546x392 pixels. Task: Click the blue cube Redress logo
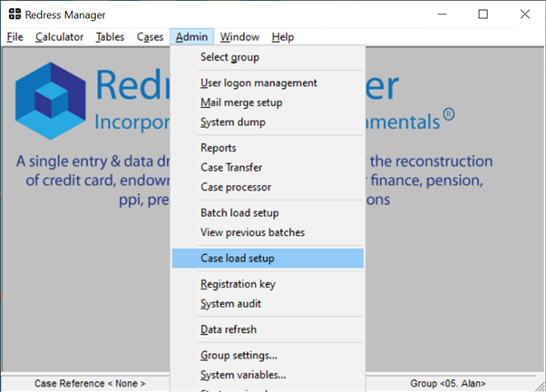coord(51,101)
